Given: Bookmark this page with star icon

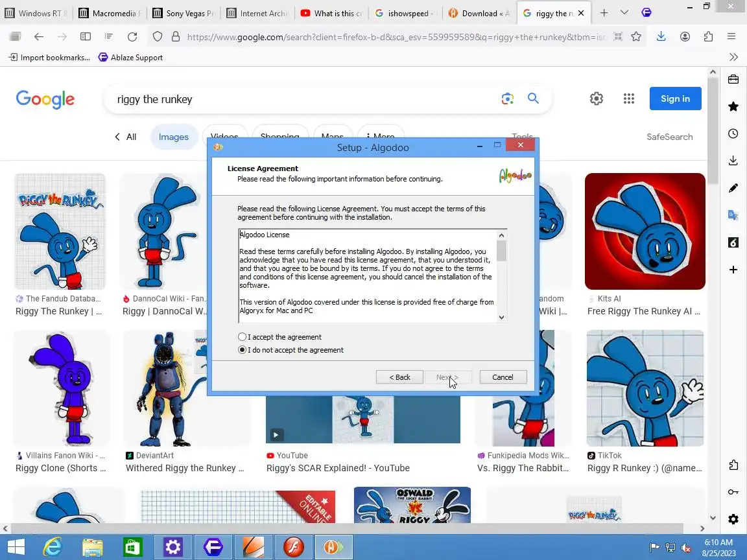Looking at the screenshot, I should click(636, 37).
